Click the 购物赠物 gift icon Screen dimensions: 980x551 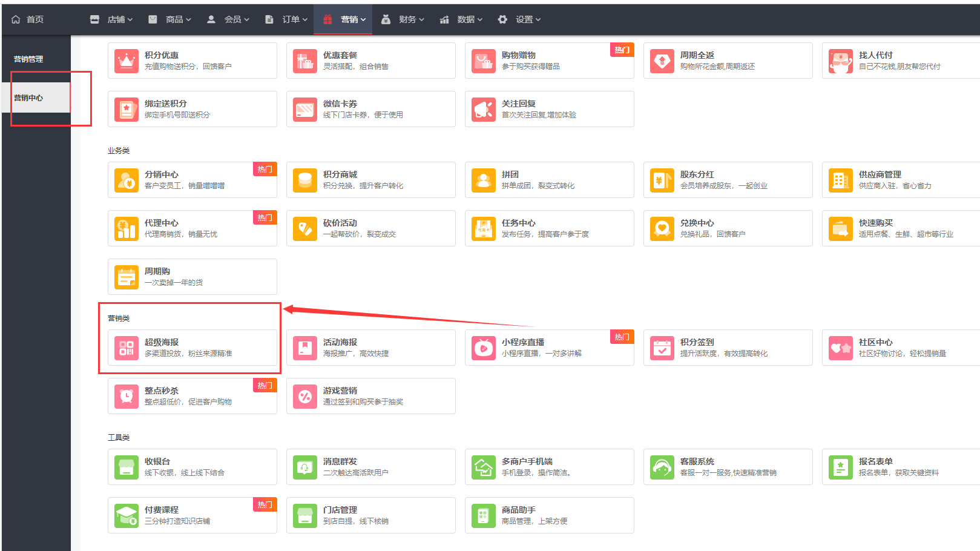tap(484, 61)
